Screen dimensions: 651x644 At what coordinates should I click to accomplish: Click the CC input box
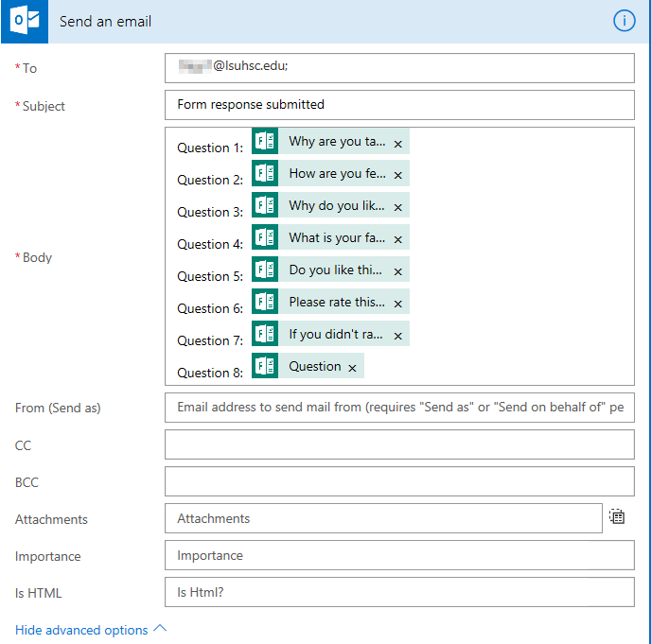(x=399, y=444)
